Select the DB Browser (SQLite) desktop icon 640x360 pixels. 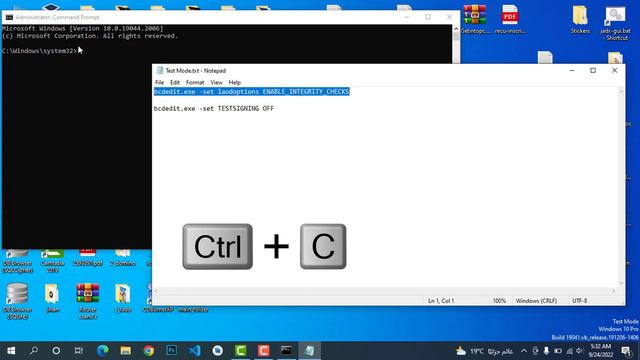coord(18,301)
